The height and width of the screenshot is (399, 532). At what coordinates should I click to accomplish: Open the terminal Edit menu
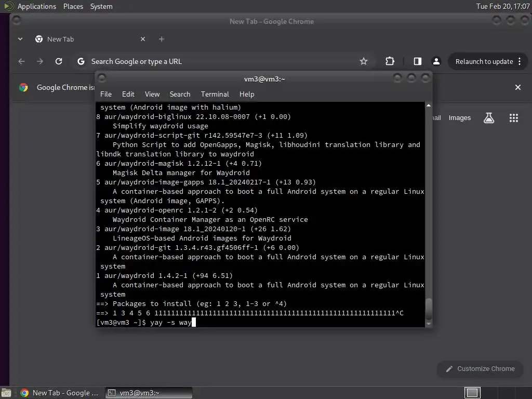tap(128, 94)
